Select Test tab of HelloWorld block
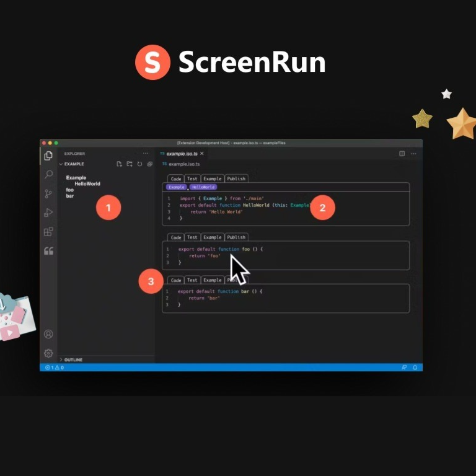This screenshot has width=476, height=476. click(192, 178)
